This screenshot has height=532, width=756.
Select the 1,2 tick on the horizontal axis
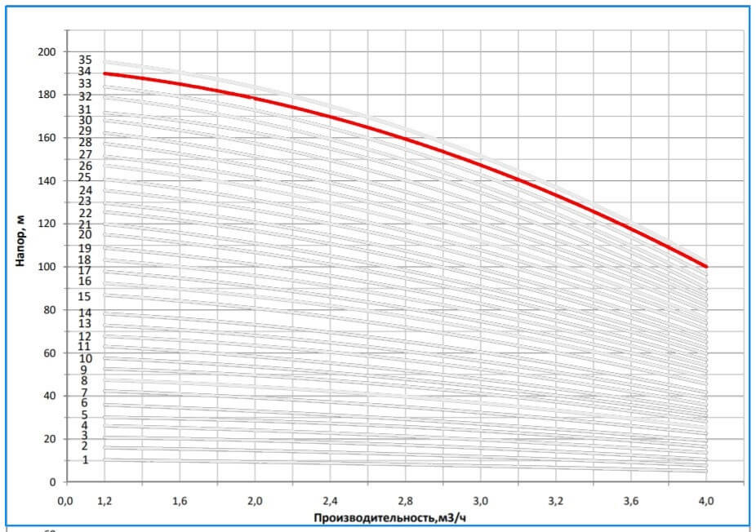coord(104,499)
